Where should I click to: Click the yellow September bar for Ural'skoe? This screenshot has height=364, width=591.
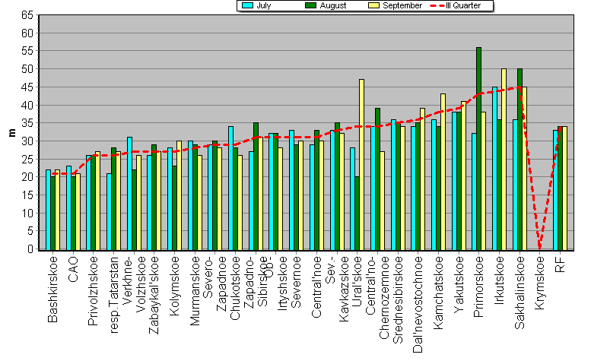click(361, 165)
